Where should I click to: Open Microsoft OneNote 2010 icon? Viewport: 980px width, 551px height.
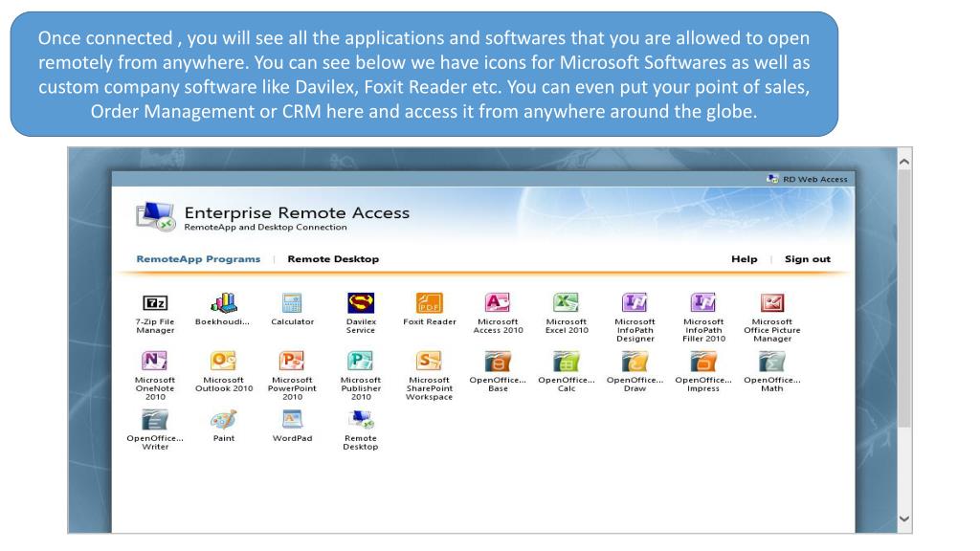154,361
